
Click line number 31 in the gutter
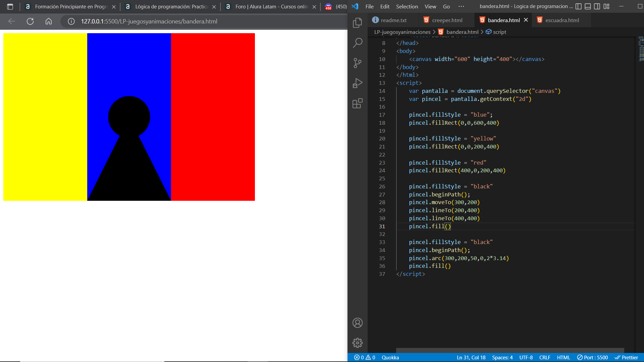click(x=382, y=226)
